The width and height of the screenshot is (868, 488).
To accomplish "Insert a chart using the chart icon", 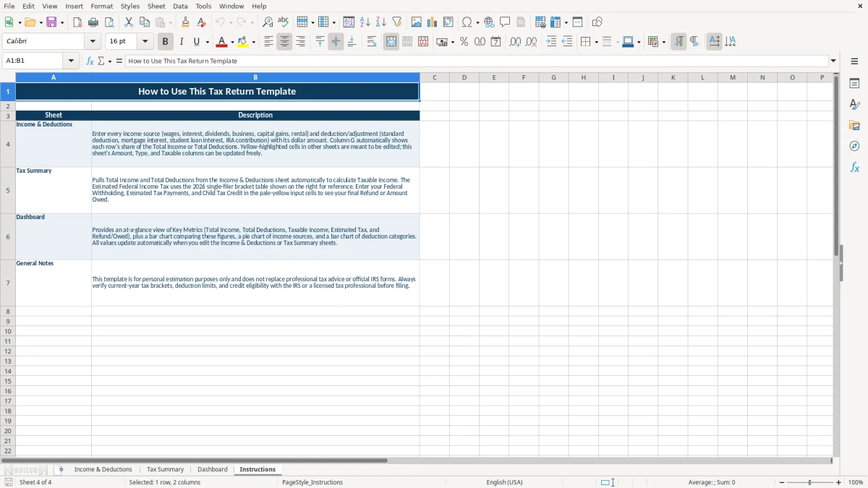I will [x=433, y=22].
